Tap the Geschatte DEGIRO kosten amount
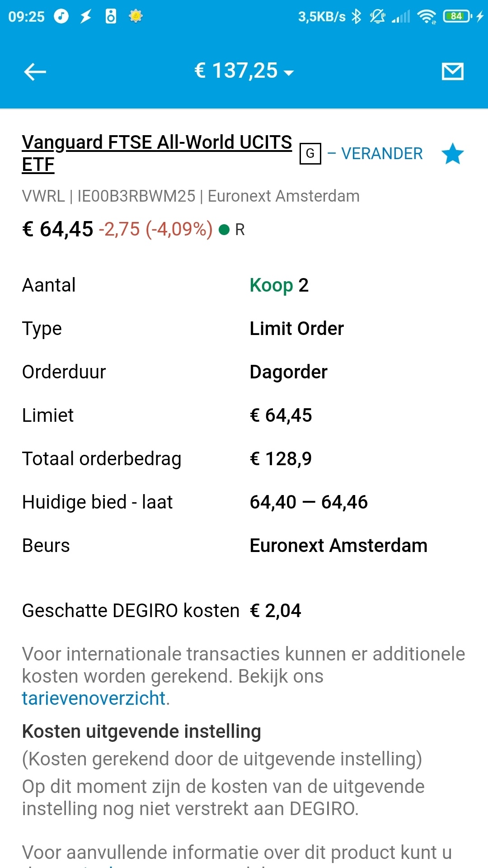Viewport: 488px width, 868px height. point(275,611)
